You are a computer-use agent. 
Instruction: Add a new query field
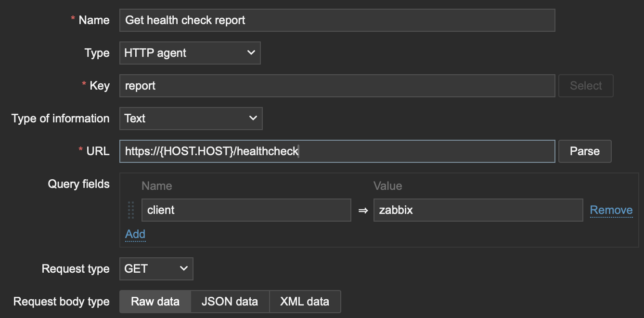click(135, 234)
